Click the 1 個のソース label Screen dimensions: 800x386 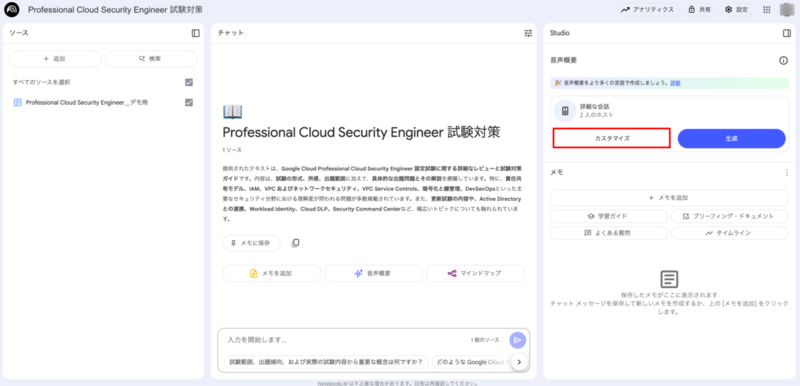[485, 340]
